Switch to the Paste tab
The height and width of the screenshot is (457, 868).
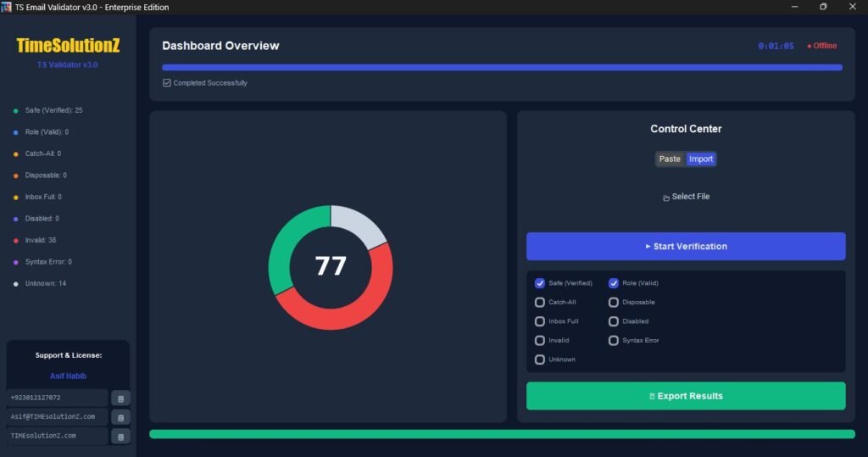coord(670,159)
